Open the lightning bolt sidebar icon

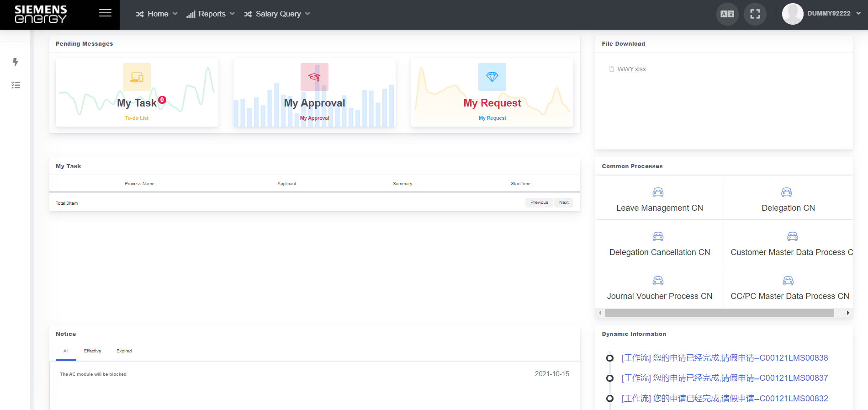coord(16,62)
